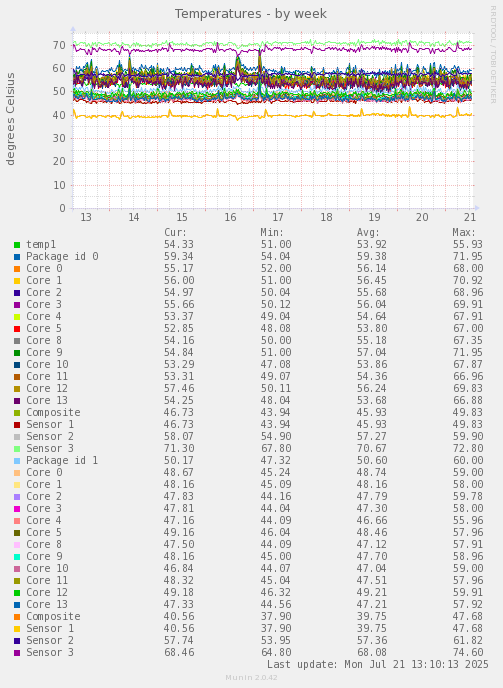Viewport: 503px width, 688px height.
Task: Click the grey swatch beside Sensor 2 58.07
Action: click(17, 437)
